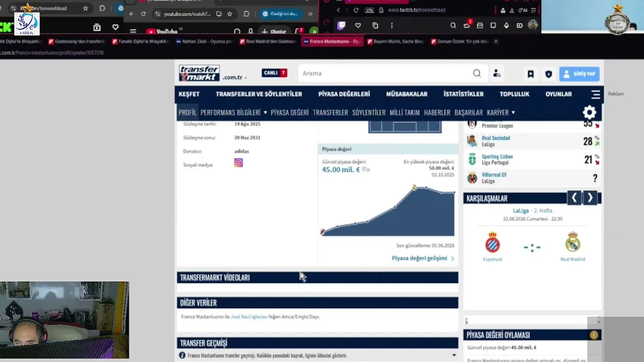Click the highest-value marker on the chart

click(x=414, y=188)
